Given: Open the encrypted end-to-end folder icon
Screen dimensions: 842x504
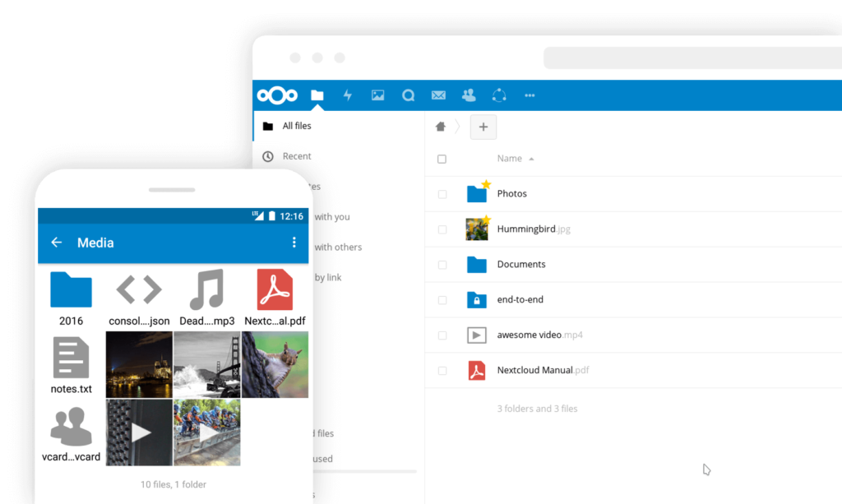Looking at the screenshot, I should [x=477, y=300].
